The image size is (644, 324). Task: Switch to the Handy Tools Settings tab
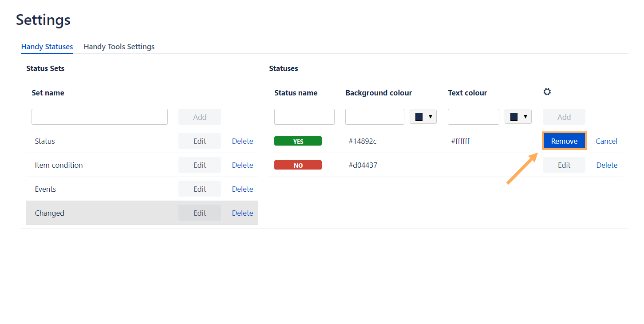(x=119, y=47)
